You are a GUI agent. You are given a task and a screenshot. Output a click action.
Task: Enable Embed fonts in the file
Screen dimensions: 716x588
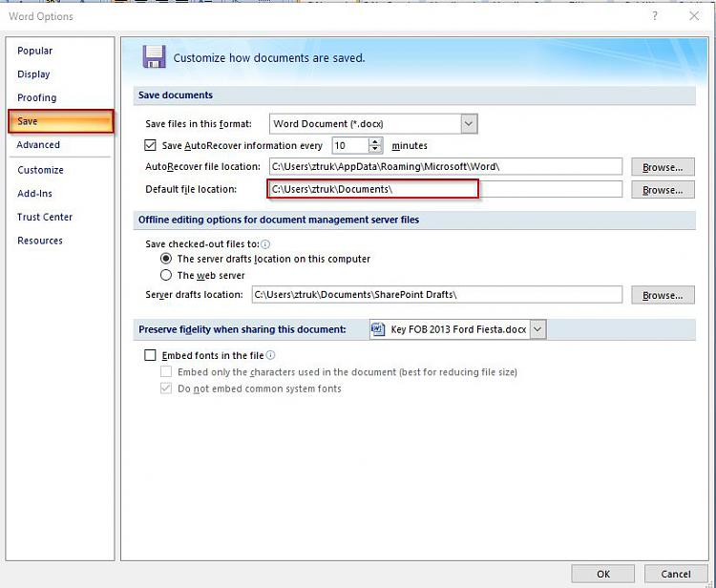[150, 355]
